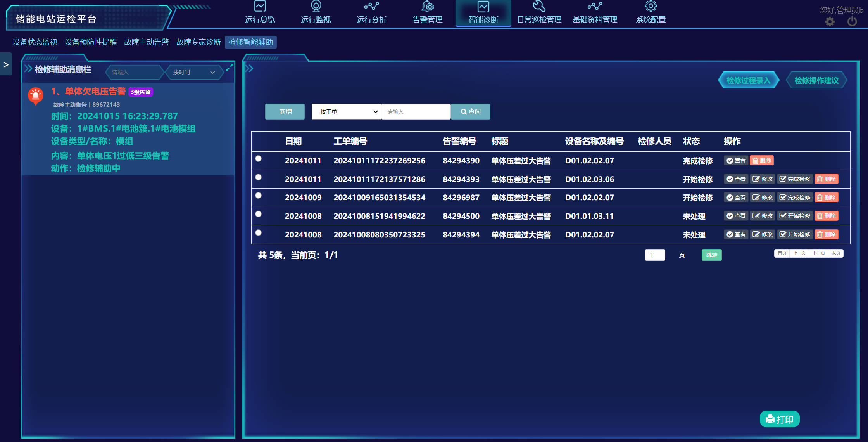Click the 查询 search button
868x442 pixels.
[470, 112]
